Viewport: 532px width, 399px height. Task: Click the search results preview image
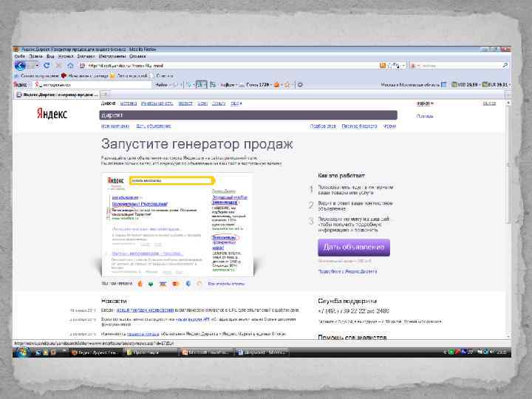177,225
